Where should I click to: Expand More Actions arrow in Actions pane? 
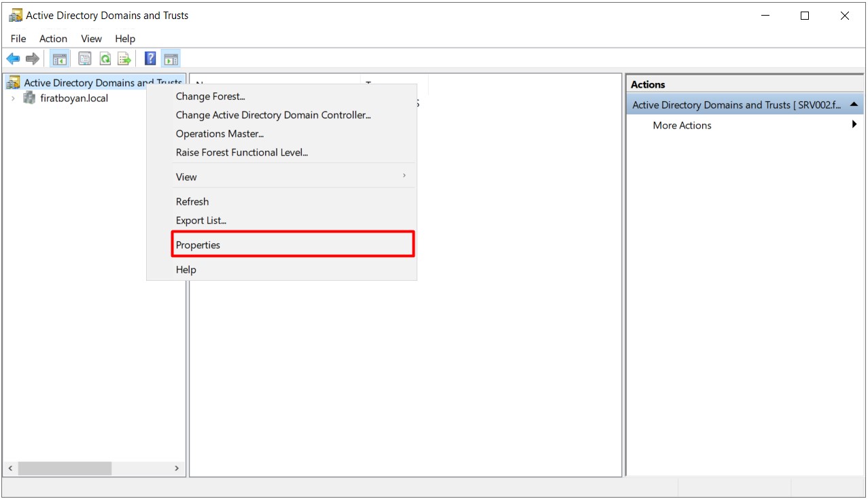(x=854, y=124)
